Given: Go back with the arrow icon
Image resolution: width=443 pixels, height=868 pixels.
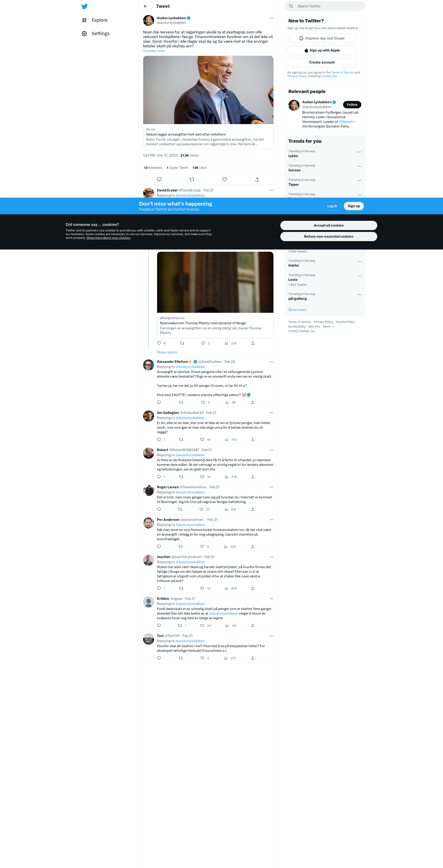Looking at the screenshot, I should (x=145, y=6).
